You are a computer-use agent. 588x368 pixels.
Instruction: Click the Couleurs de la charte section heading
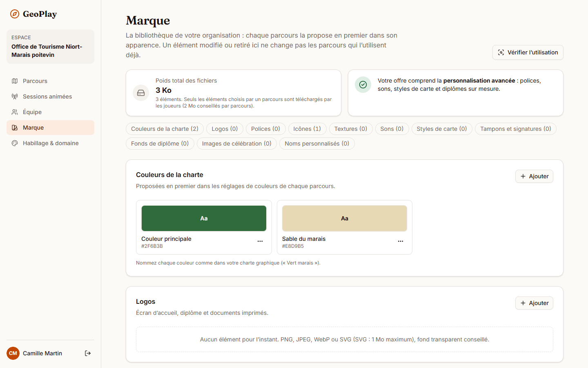169,175
